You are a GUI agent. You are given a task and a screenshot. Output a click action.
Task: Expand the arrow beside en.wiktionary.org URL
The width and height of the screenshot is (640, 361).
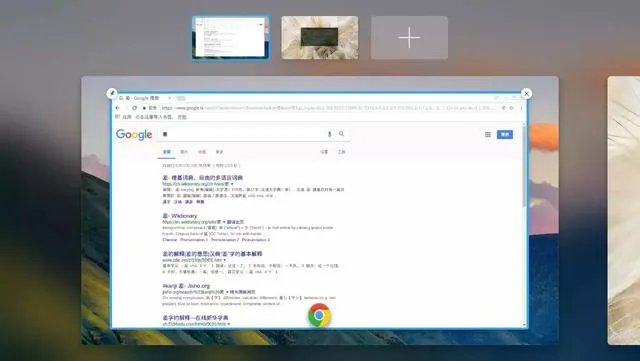pyautogui.click(x=224, y=222)
